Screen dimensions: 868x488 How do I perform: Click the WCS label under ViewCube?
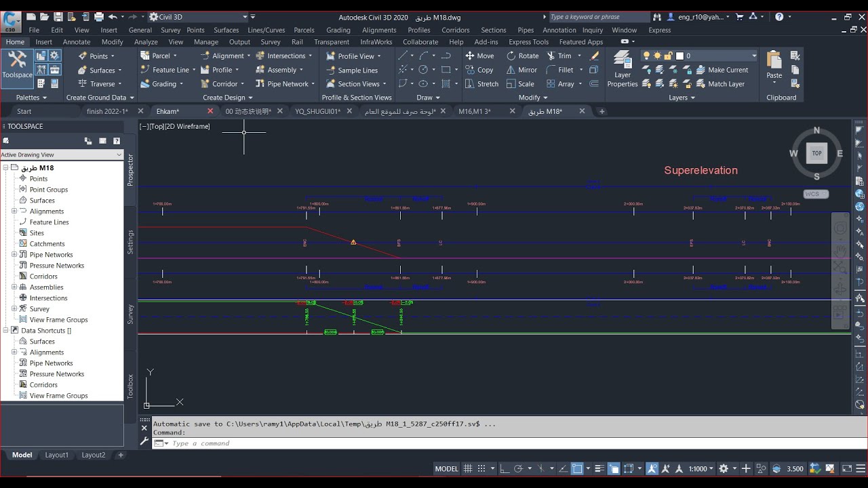click(816, 194)
